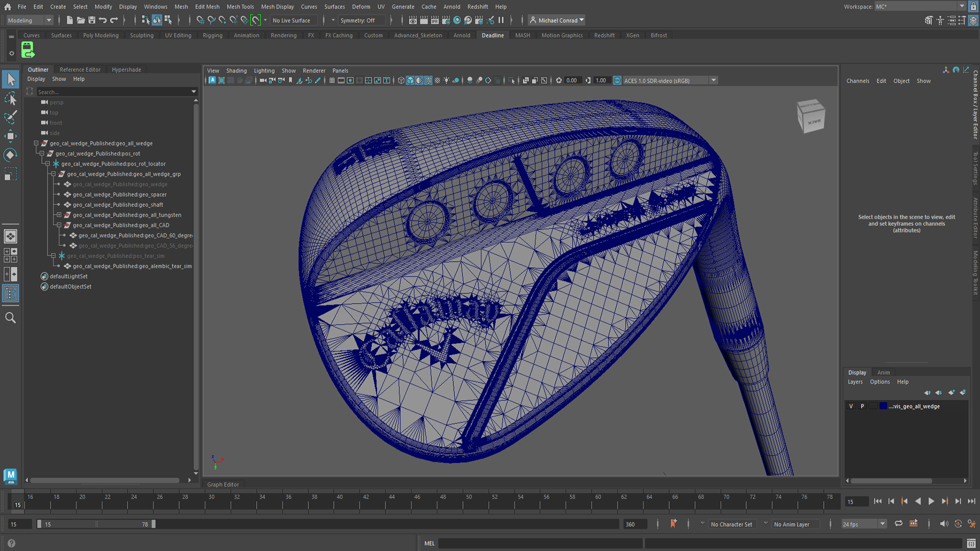Select the Move tool in toolbox
Screen dimensions: 980x551
tap(10, 136)
